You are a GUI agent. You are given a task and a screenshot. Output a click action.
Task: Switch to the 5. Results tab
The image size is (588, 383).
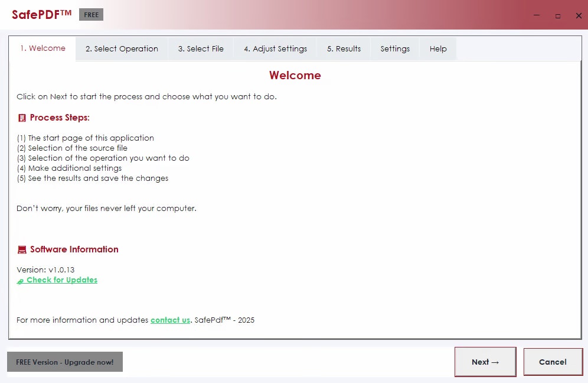[344, 49]
